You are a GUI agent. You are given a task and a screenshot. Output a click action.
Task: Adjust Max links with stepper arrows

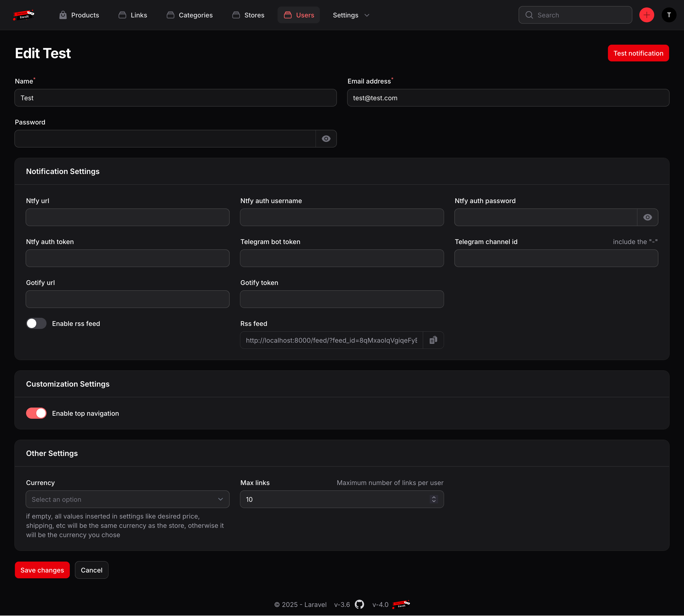[x=434, y=499]
